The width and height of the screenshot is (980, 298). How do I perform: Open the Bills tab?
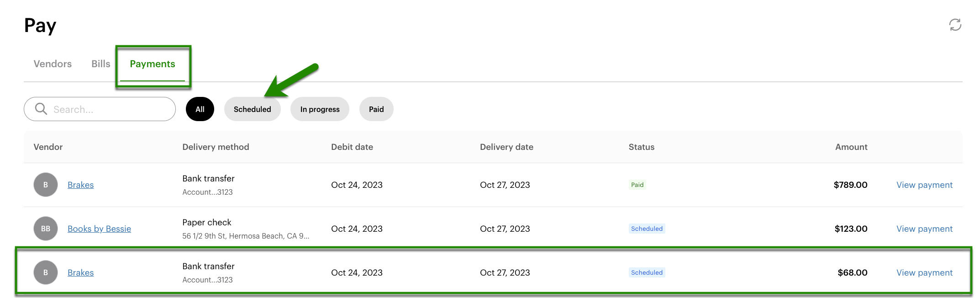coord(100,64)
